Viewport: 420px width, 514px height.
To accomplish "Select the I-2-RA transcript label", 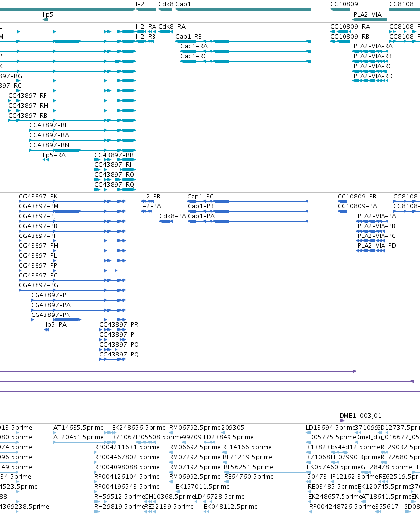I will (x=146, y=27).
